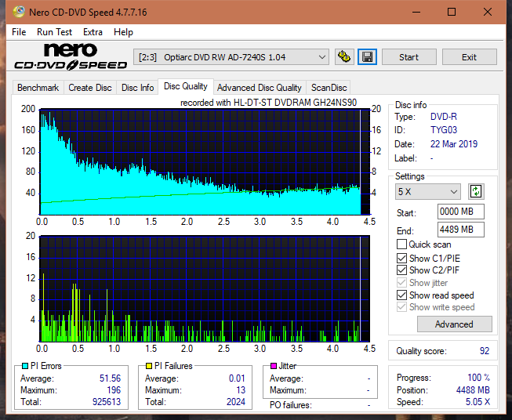
Task: Toggle Show C2/PIF checkbox
Action: tap(401, 270)
